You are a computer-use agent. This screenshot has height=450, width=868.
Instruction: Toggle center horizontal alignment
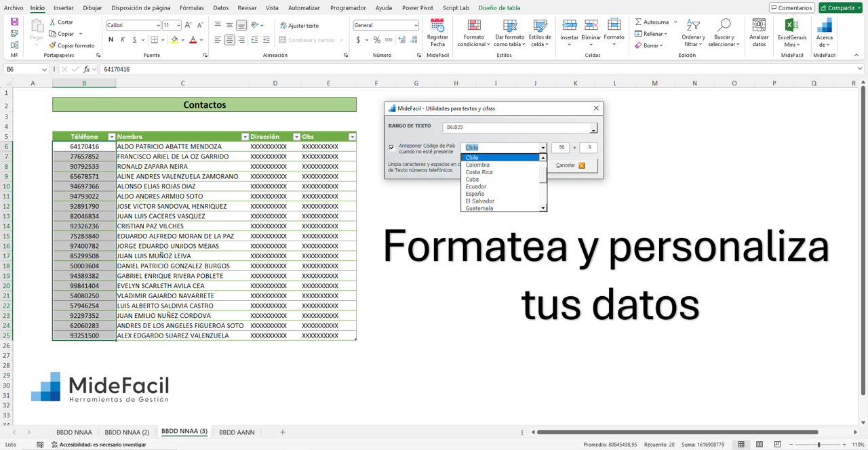(x=229, y=40)
